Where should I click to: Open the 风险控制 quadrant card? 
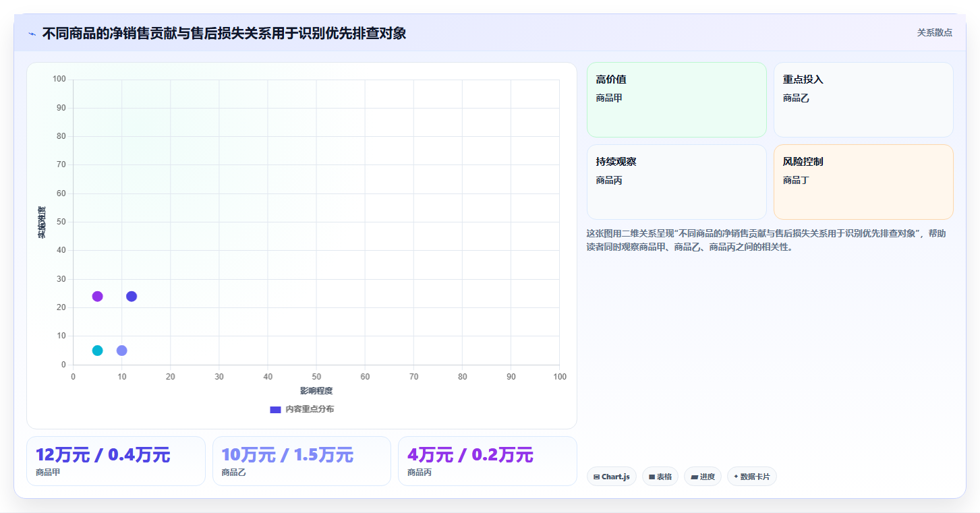pyautogui.click(x=863, y=182)
